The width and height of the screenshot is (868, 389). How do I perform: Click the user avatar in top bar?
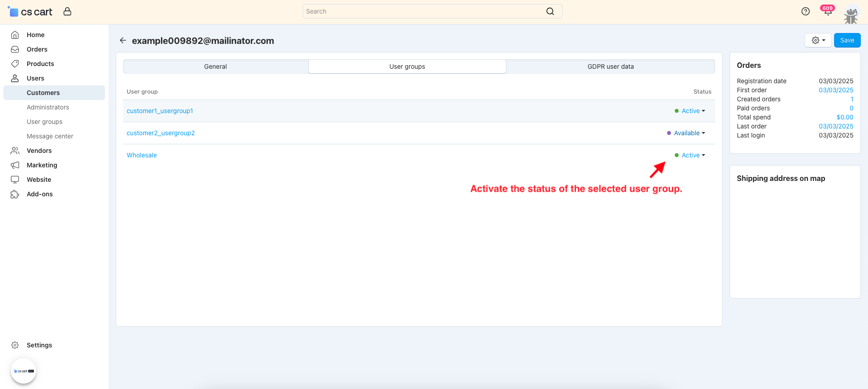(x=851, y=15)
